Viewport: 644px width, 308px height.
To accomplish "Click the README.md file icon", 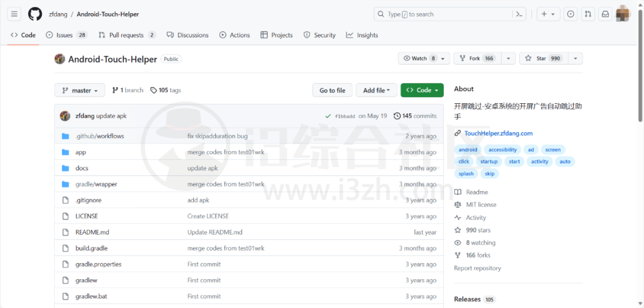I will [x=65, y=232].
